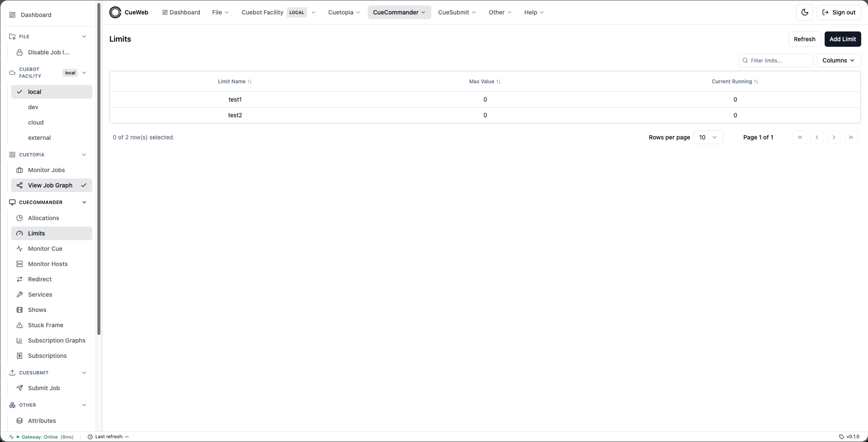Image resolution: width=868 pixels, height=442 pixels.
Task: Toggle the View Job Graph checkmark
Action: pyautogui.click(x=84, y=185)
